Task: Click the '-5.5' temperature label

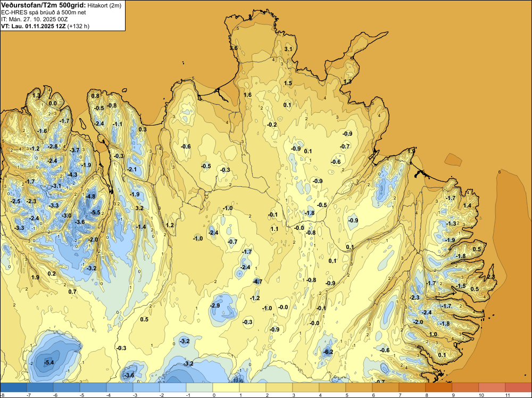Action: 96,212
